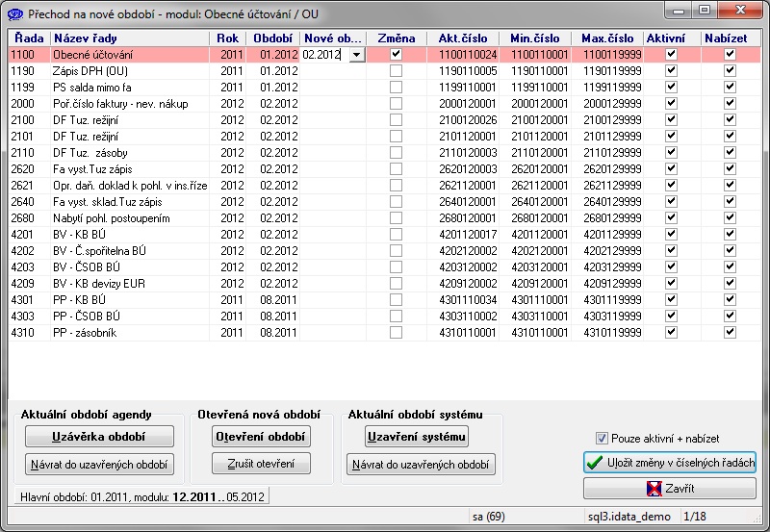Click status bar record counter '1/18'
Viewport: 770px width, 532px height.
point(695,517)
